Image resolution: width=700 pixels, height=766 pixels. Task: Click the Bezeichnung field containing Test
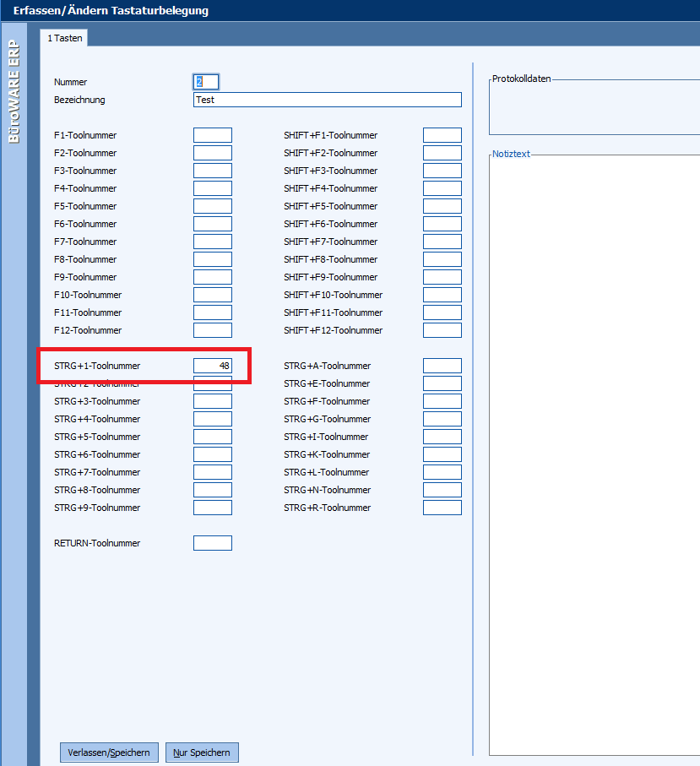[x=327, y=100]
